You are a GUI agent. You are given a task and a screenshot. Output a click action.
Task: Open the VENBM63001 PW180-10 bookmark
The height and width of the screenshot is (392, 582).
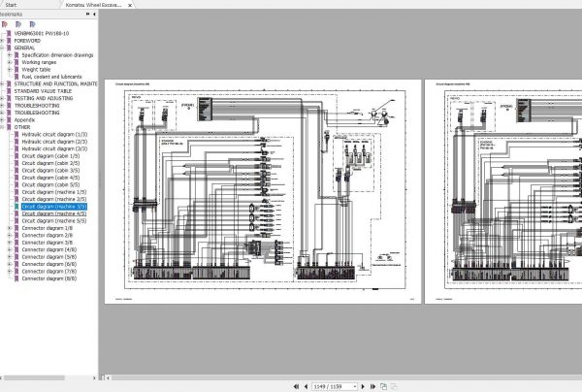42,33
